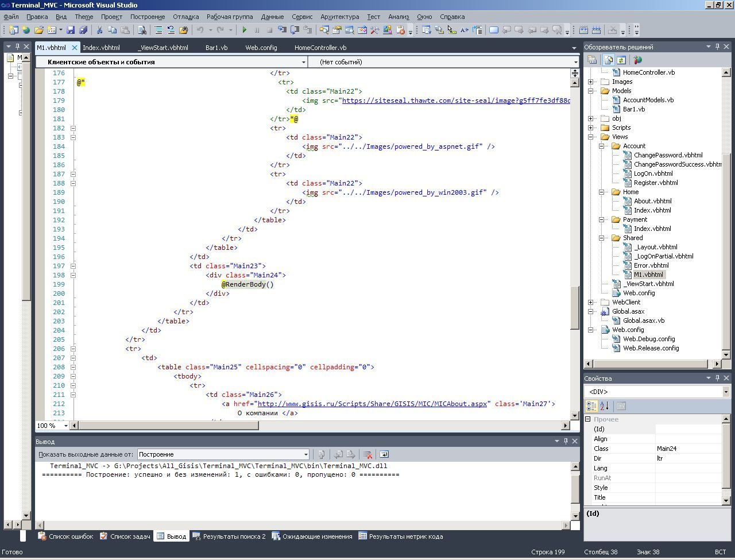Open the Сервис menu

click(302, 17)
